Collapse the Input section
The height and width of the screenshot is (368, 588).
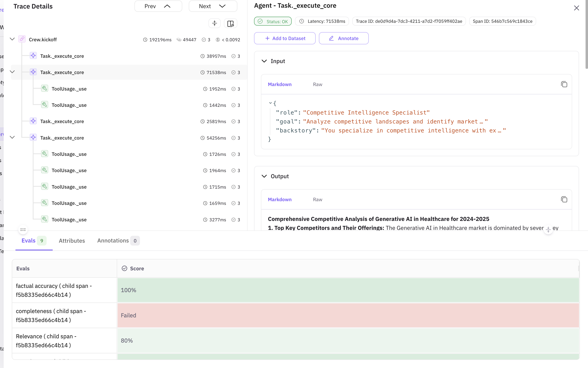[x=264, y=61]
